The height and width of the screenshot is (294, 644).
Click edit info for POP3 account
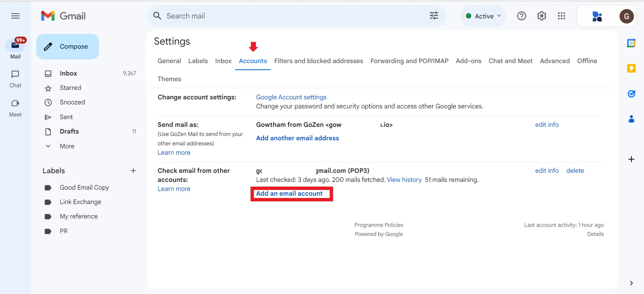coord(547,170)
